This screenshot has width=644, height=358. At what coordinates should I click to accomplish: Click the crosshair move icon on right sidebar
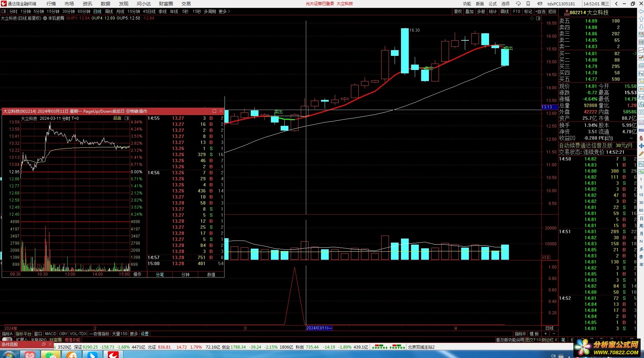pos(641,146)
